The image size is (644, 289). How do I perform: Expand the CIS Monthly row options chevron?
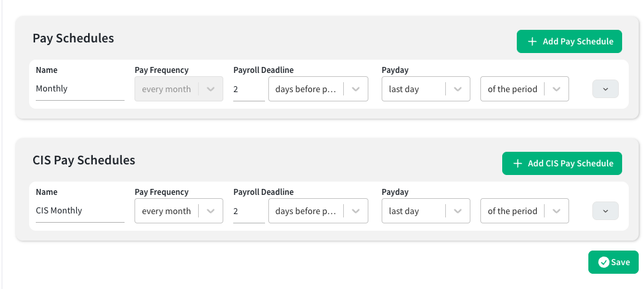coord(606,211)
